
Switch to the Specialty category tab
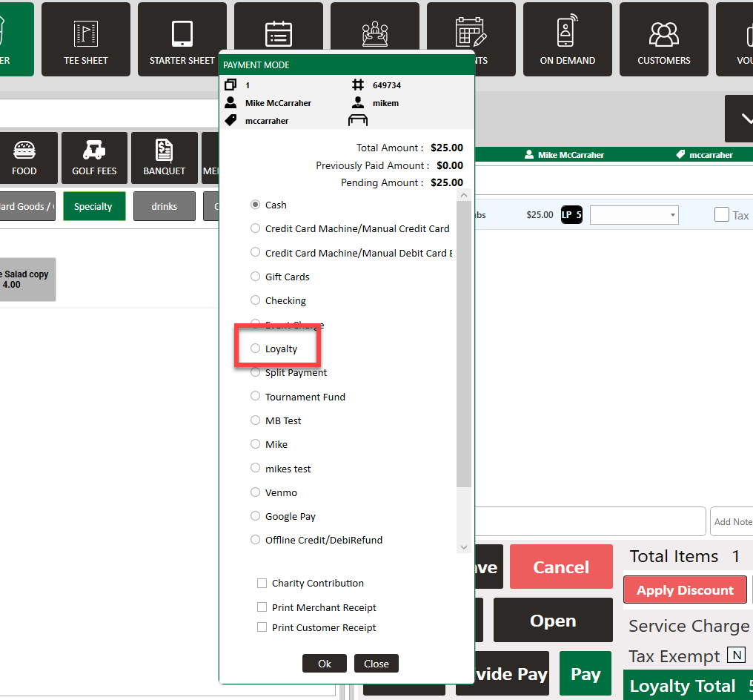(93, 206)
